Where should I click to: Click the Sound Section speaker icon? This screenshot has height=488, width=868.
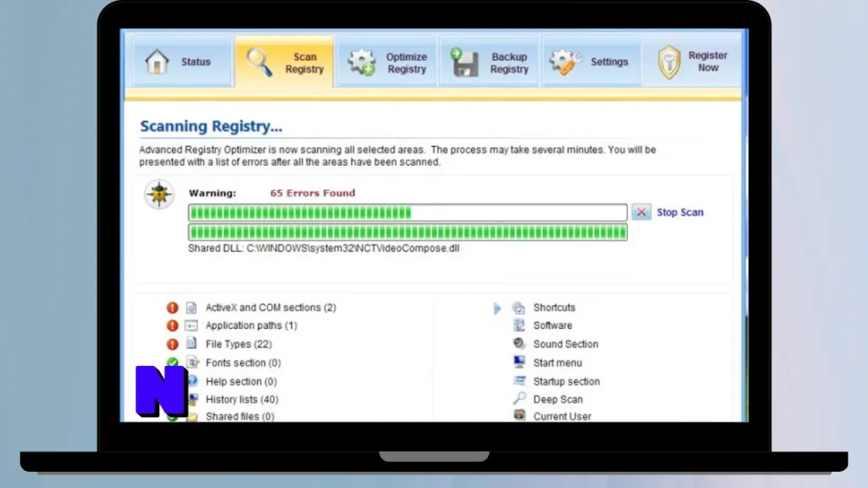pyautogui.click(x=519, y=344)
